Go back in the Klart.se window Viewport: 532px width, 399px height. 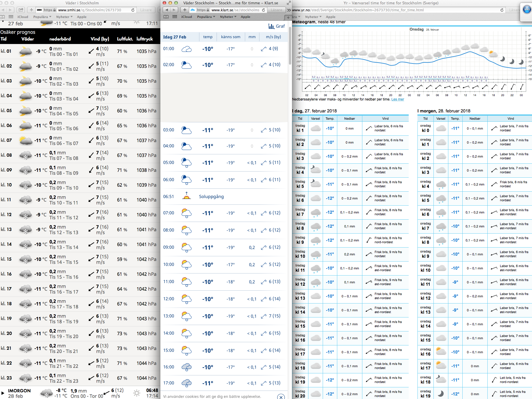pyautogui.click(x=167, y=10)
